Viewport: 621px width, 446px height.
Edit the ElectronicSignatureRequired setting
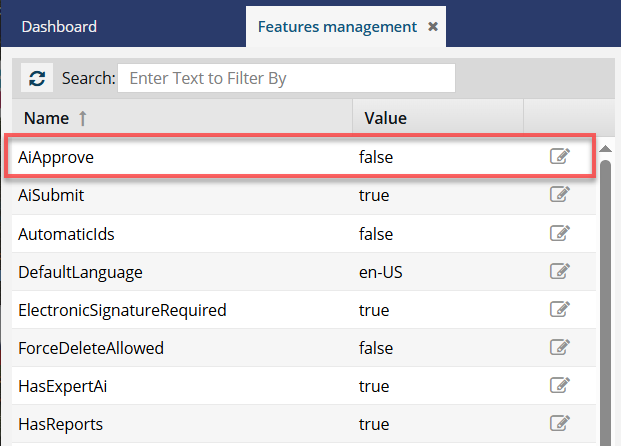point(560,310)
